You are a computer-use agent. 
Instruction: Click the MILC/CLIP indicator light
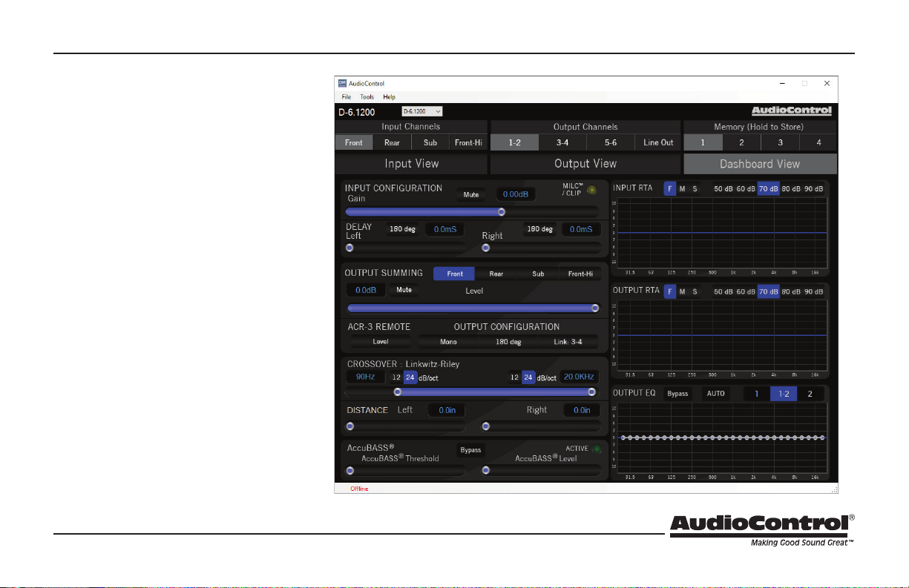[x=591, y=190]
